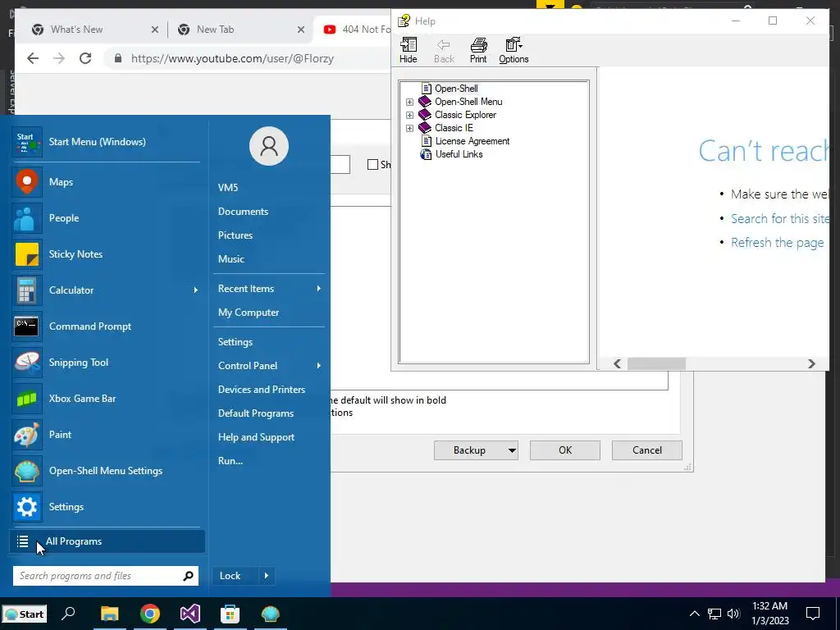Viewport: 840px width, 630px height.
Task: Show hidden tray icons chevron
Action: tap(694, 614)
